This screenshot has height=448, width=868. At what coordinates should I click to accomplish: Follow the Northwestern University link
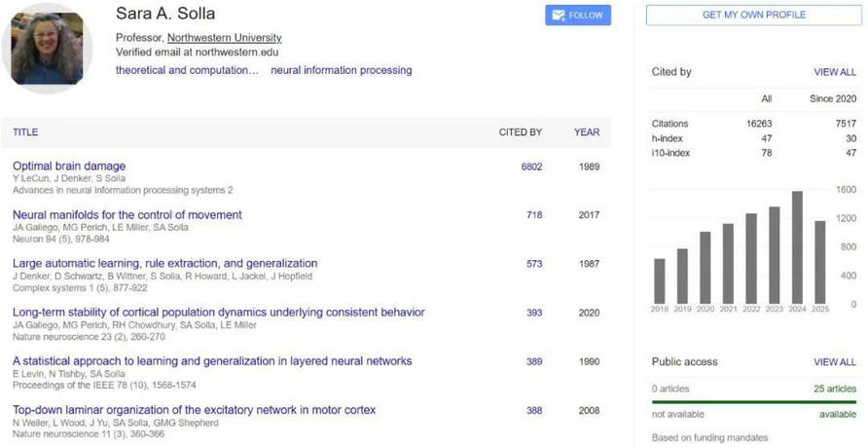224,38
